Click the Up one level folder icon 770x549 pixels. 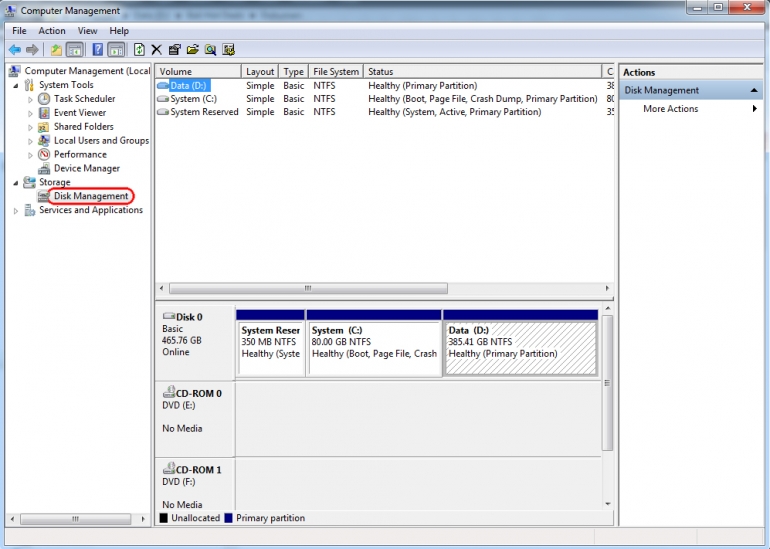(x=56, y=50)
